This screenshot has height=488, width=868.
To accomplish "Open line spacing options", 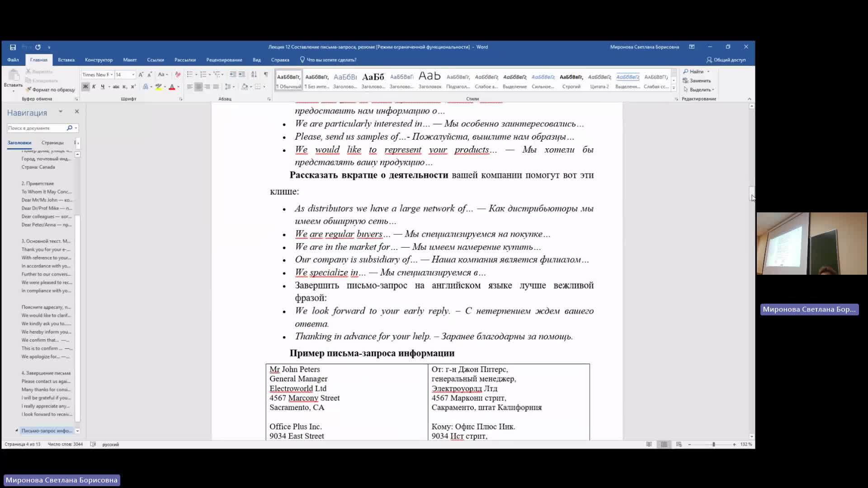I will tap(228, 87).
